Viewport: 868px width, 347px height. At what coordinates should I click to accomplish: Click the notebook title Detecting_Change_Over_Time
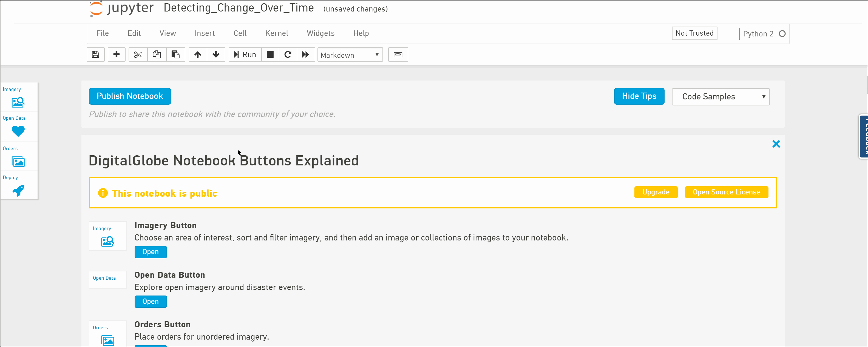pos(239,8)
